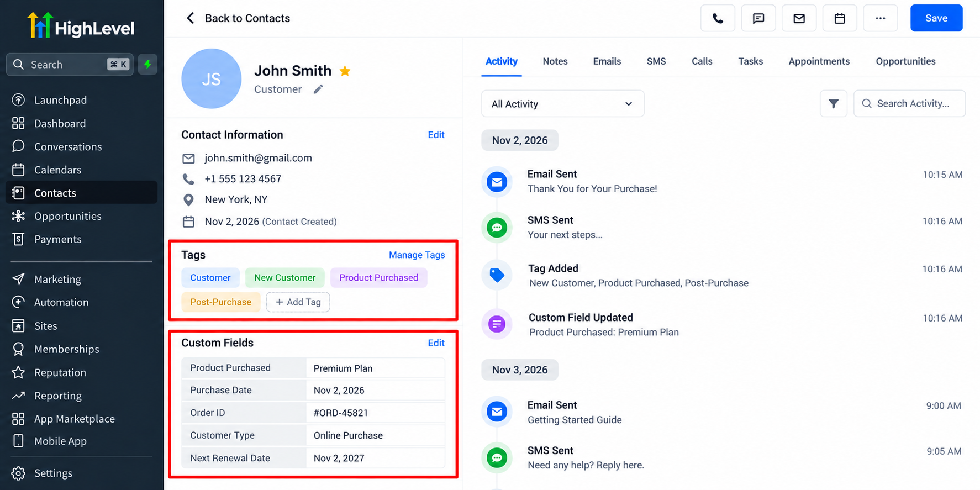Click the JS avatar circle
This screenshot has width=980, height=490.
pos(212,78)
